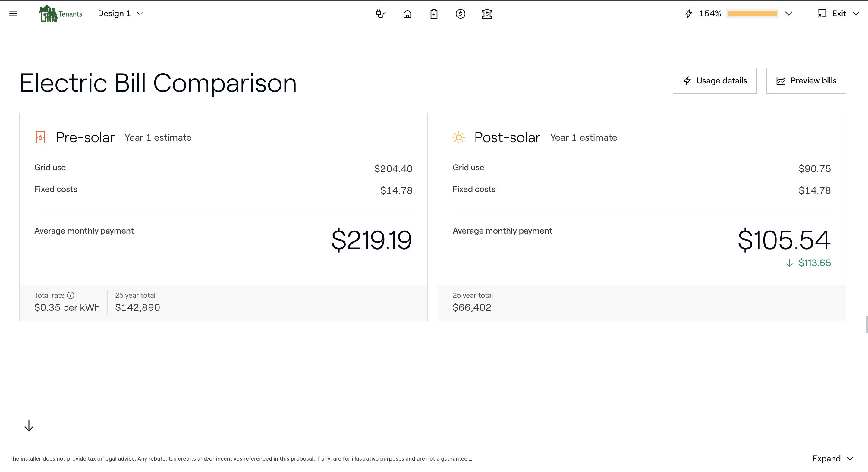Open the hamburger menu top-left

[13, 13]
